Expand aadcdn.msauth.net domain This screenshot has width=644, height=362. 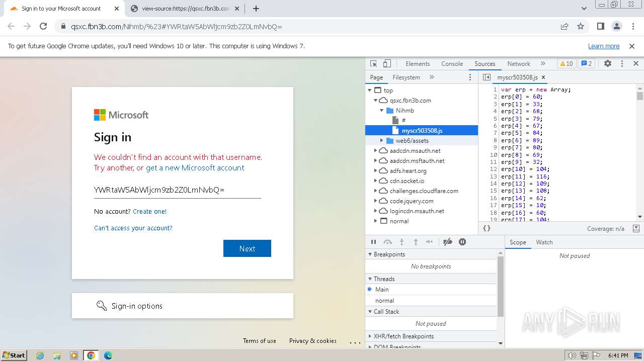coord(375,151)
